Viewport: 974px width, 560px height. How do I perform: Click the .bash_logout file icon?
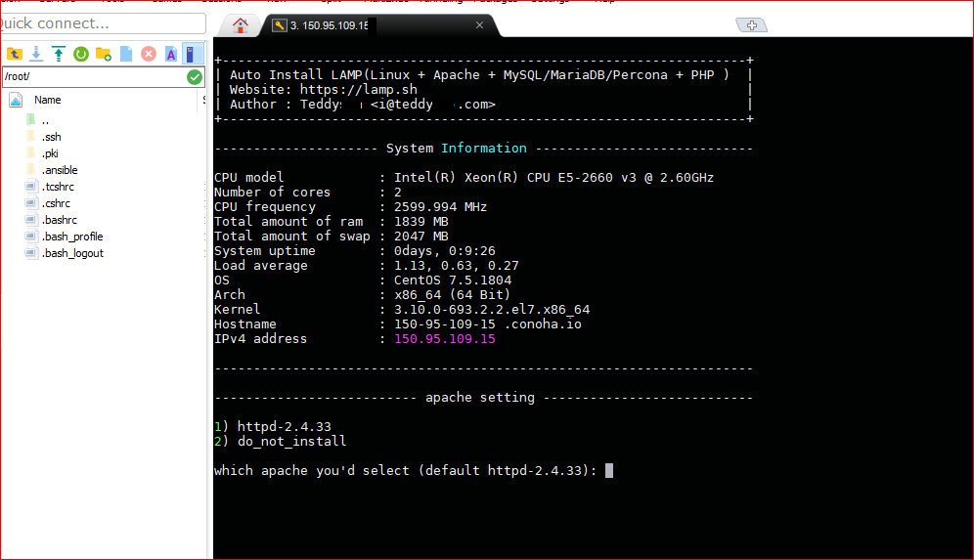pyautogui.click(x=31, y=253)
